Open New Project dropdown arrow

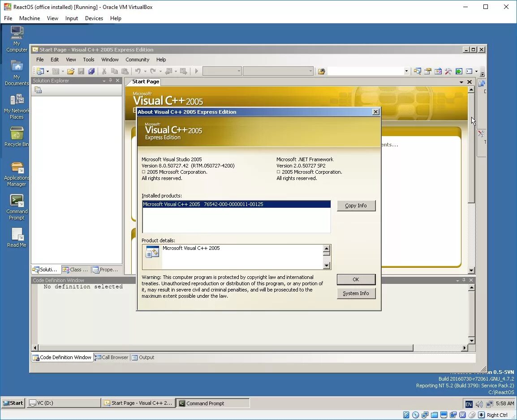point(47,71)
